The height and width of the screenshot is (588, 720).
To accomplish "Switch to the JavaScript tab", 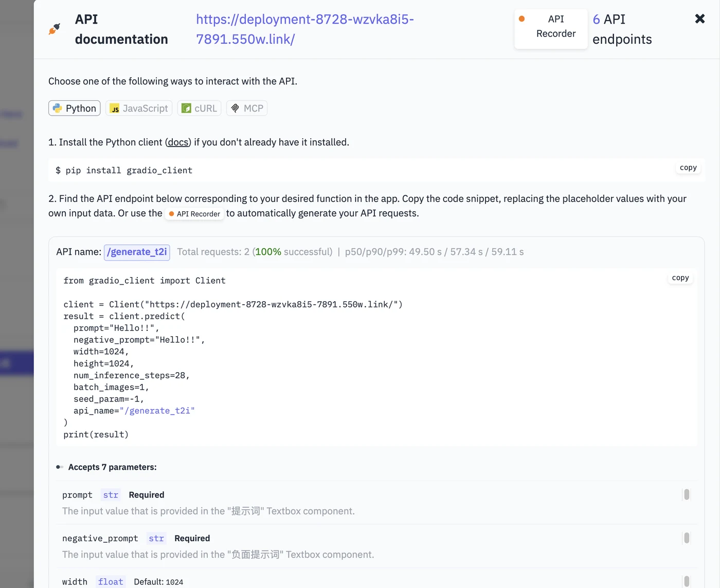I will point(139,108).
